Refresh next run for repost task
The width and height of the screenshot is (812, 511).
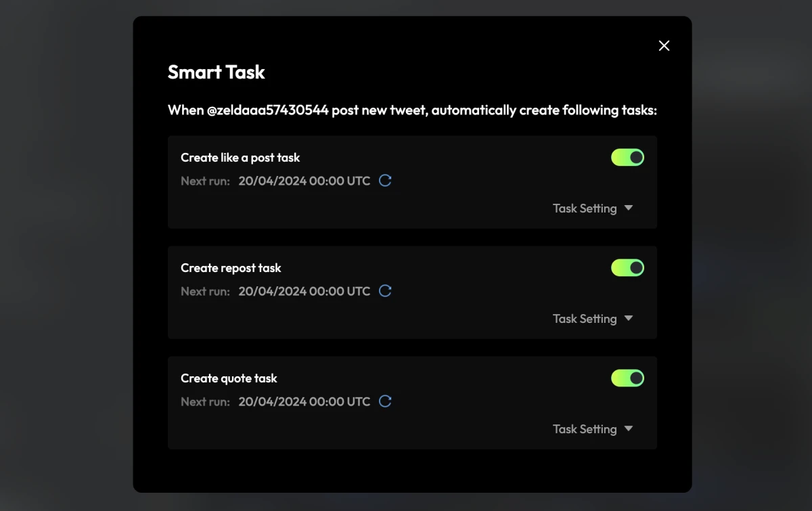pyautogui.click(x=385, y=291)
